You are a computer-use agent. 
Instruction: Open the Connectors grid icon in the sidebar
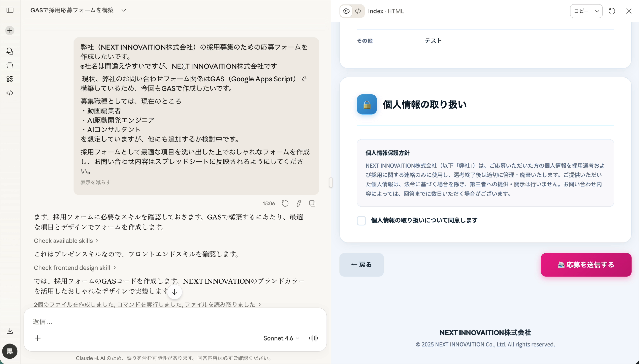[x=10, y=79]
